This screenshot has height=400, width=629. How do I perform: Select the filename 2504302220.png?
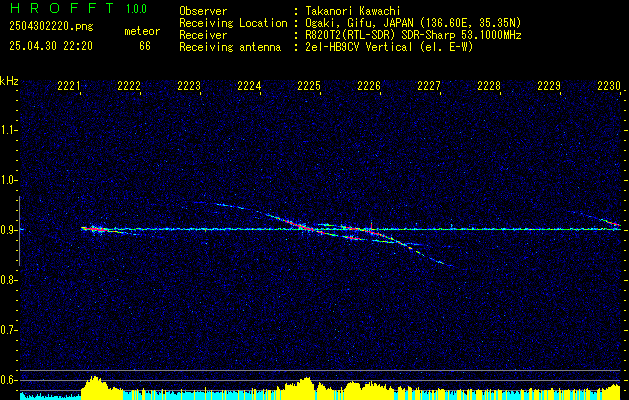click(51, 27)
